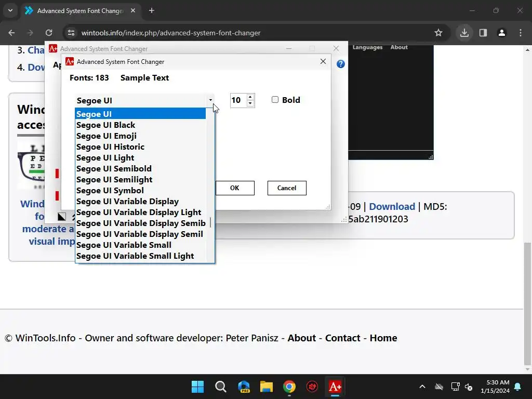Close the font selection dialog
The width and height of the screenshot is (532, 399).
coord(323,61)
